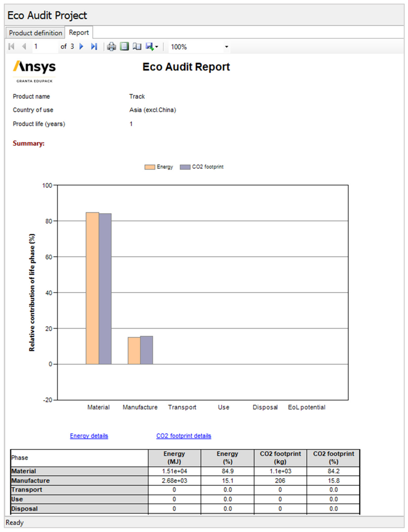Click the Material energy bar
Viewport: 408px width, 532px height.
92,288
